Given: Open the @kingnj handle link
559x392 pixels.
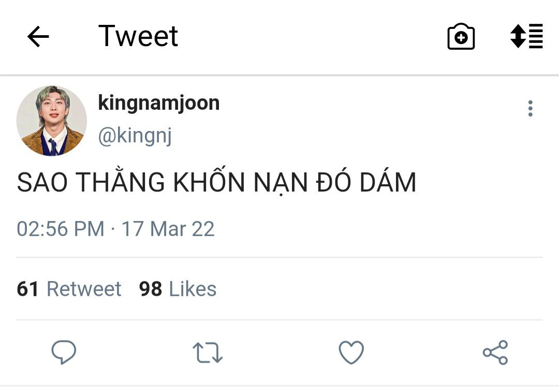Looking at the screenshot, I should pyautogui.click(x=135, y=136).
